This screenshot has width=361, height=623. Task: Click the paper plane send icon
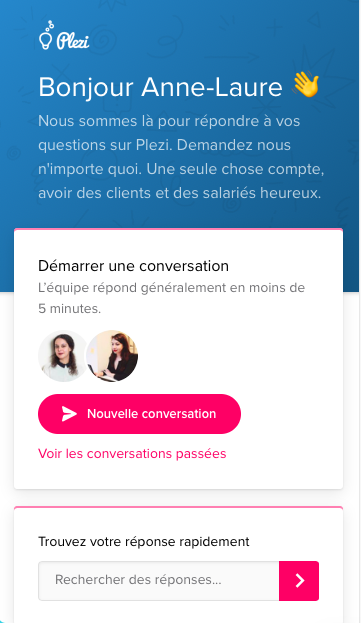(x=69, y=414)
